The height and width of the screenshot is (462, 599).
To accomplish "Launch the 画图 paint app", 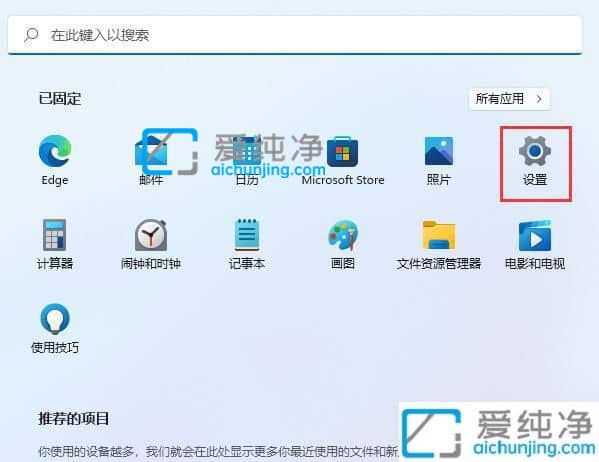I will point(343,245).
